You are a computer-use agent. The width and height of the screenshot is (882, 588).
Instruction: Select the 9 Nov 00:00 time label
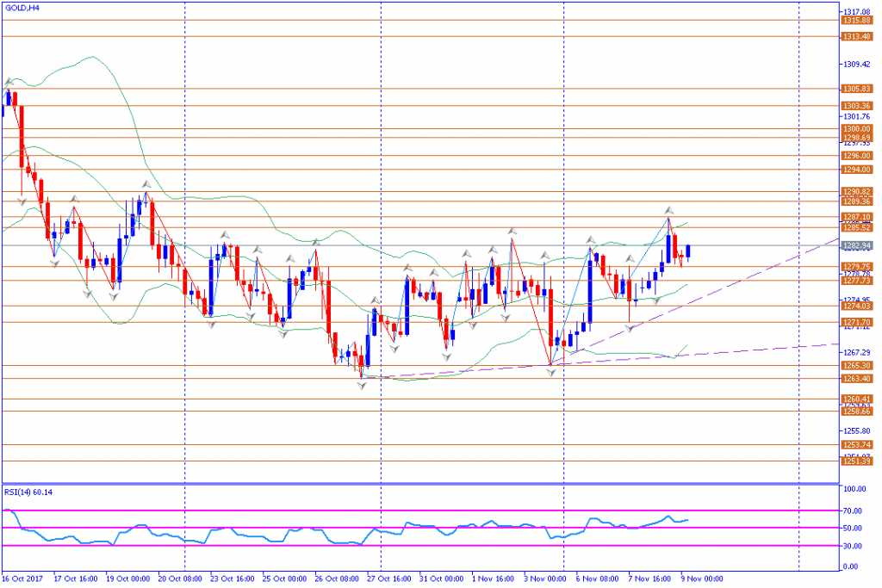(x=701, y=579)
